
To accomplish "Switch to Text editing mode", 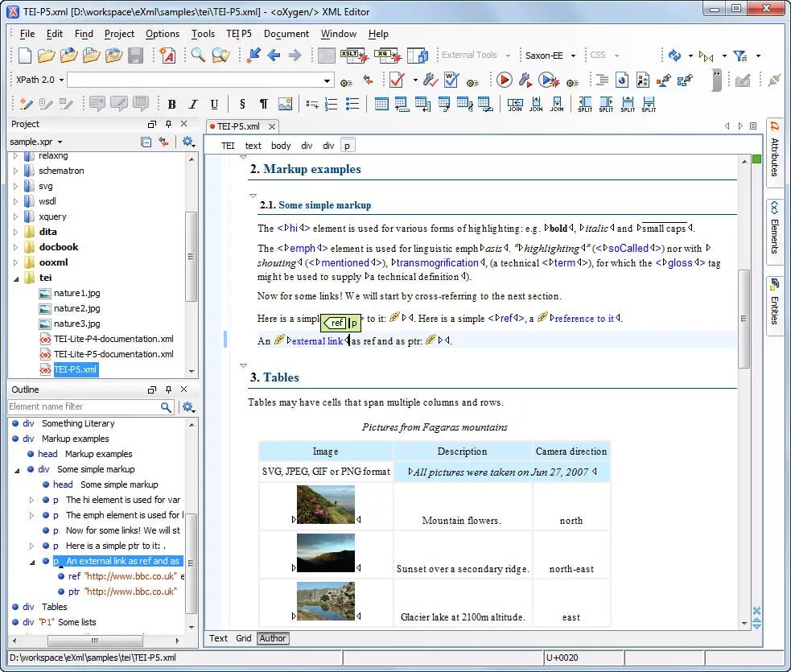I will (218, 638).
